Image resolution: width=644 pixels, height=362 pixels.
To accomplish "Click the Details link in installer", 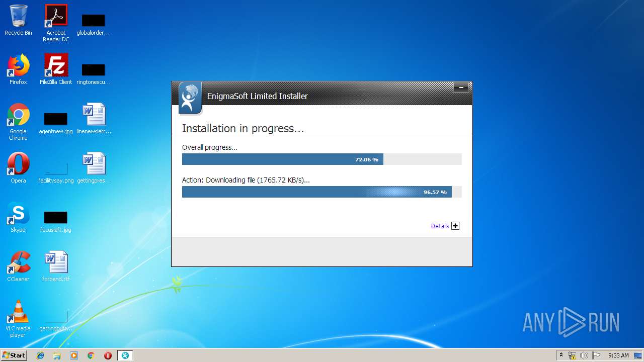I will [440, 226].
